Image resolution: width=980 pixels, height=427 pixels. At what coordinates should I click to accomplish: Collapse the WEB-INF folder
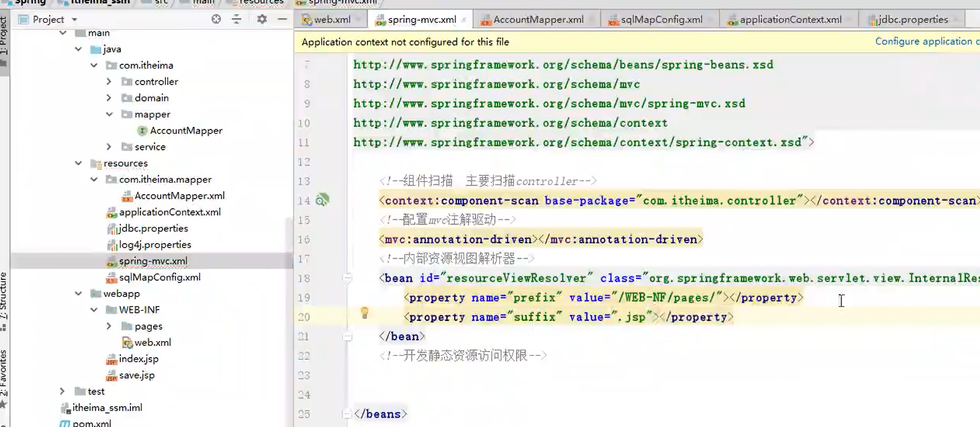[x=94, y=310]
